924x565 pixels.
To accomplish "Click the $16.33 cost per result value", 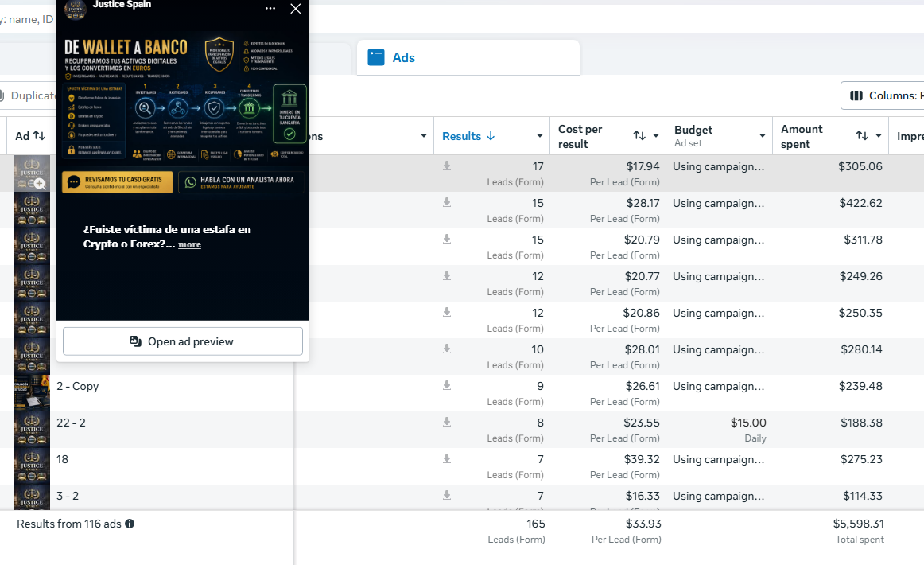I will click(x=643, y=496).
